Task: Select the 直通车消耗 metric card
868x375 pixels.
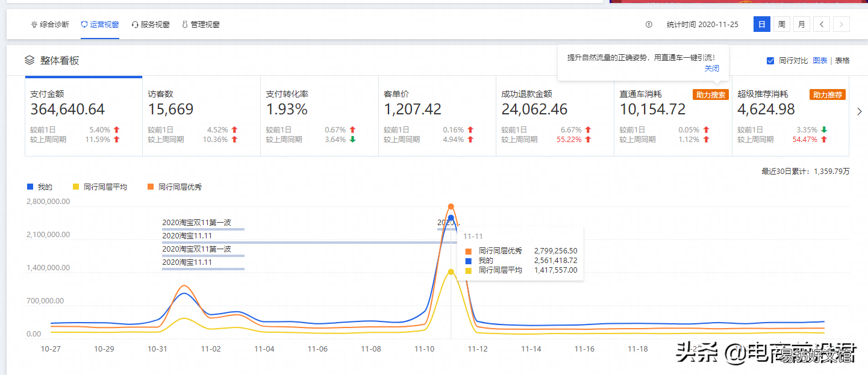Action: (x=673, y=116)
